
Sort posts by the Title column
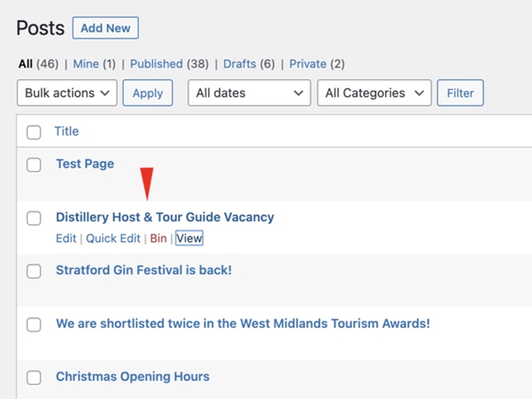[66, 131]
